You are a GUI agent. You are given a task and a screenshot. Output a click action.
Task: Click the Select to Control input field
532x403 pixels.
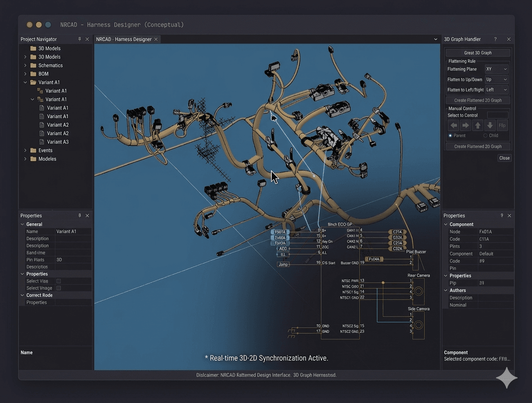tap(497, 115)
